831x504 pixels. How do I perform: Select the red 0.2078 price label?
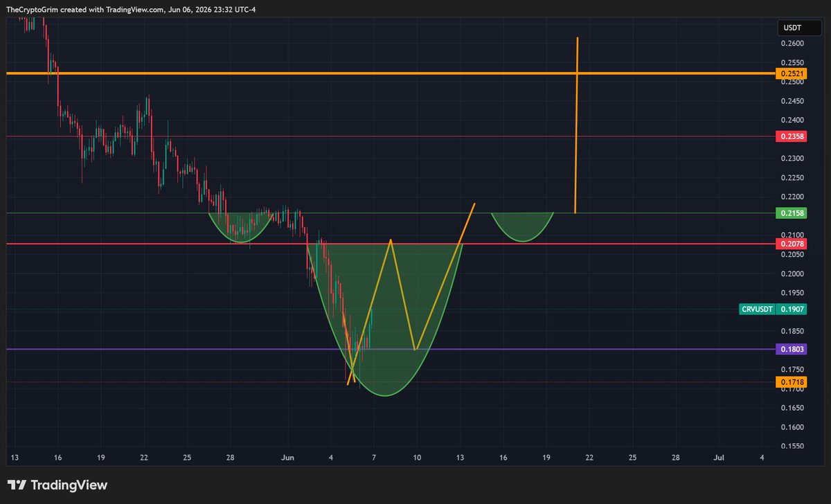tap(792, 244)
